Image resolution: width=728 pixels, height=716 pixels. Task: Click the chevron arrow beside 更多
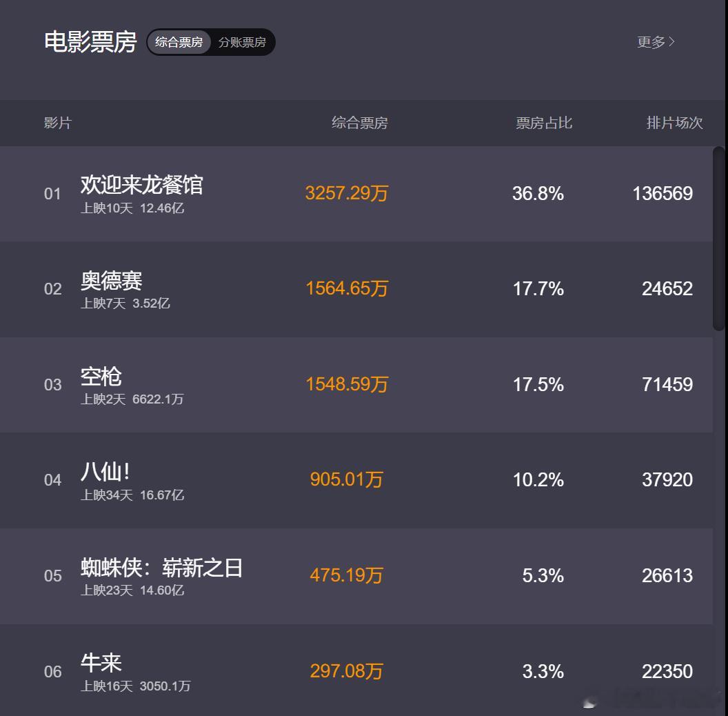[x=671, y=42]
